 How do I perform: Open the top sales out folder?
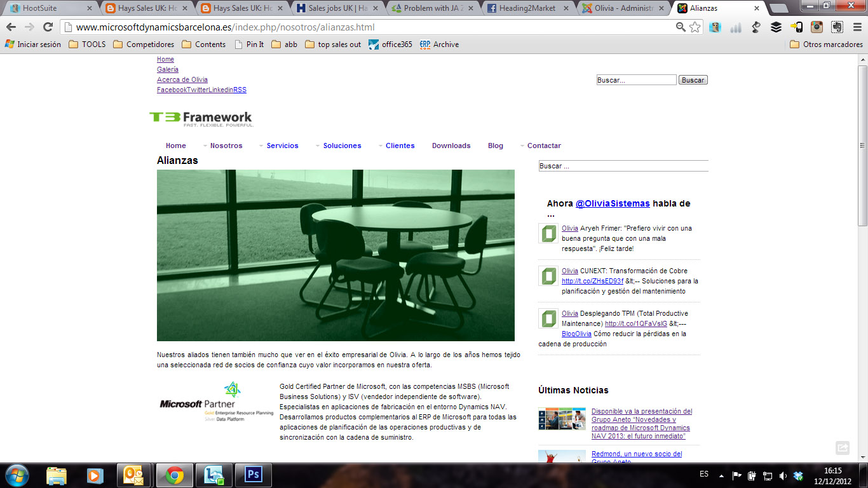tap(332, 44)
